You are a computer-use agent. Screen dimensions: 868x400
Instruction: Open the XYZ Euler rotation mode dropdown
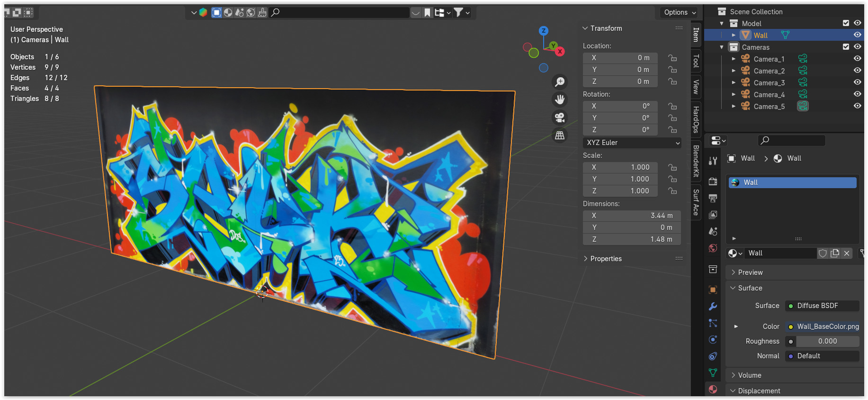(632, 143)
